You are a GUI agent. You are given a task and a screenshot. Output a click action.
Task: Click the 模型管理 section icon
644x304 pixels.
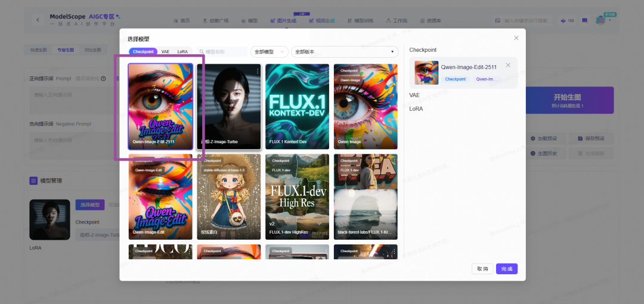click(x=33, y=181)
